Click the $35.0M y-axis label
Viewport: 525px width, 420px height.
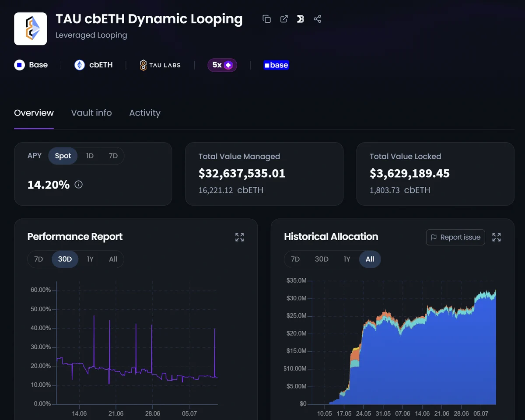(x=296, y=280)
